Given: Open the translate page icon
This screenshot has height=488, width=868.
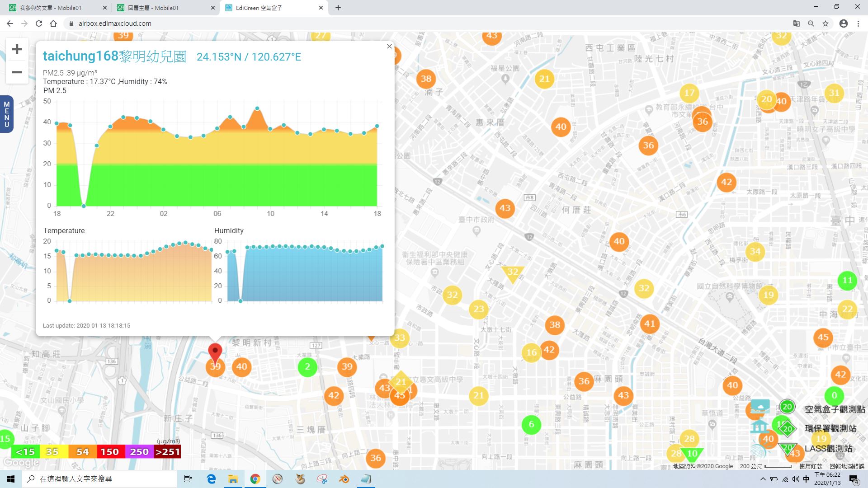Looking at the screenshot, I should 797,23.
